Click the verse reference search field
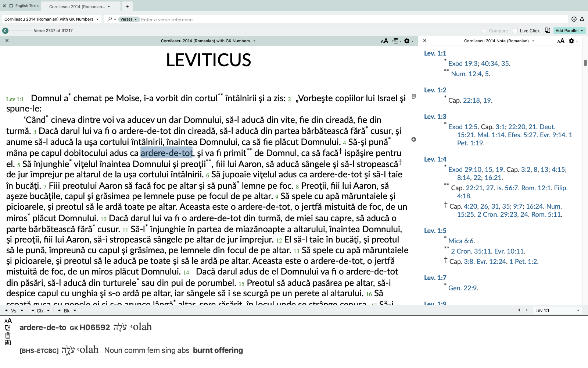Image resolution: width=588 pixels, height=368 pixels. click(354, 20)
